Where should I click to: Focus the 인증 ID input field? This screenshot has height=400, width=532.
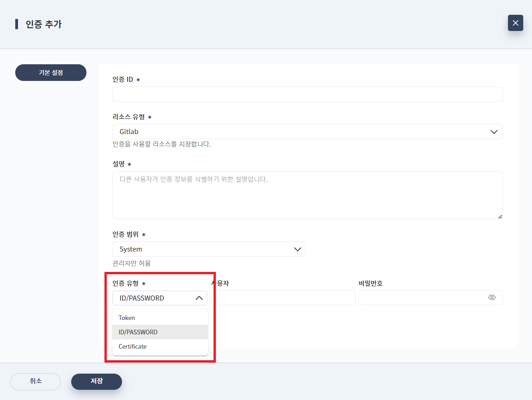tap(307, 94)
